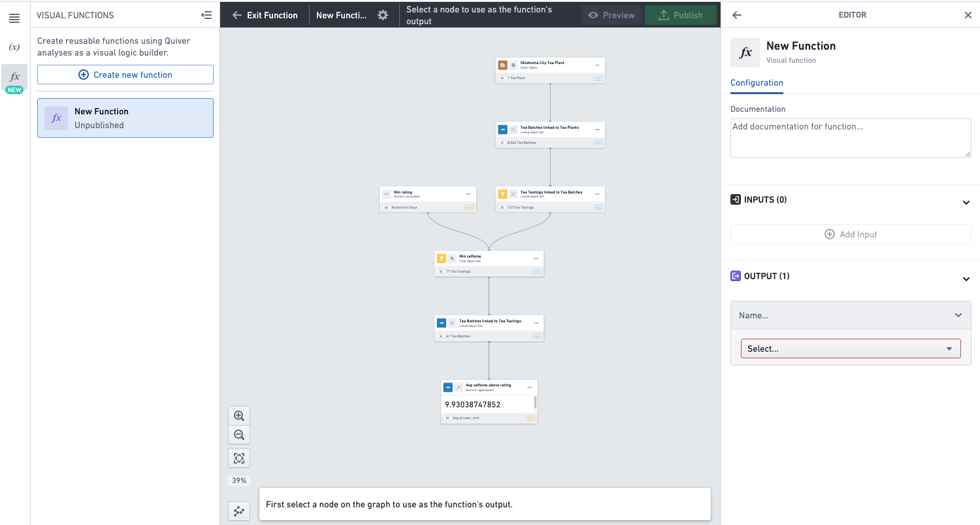Viewport: 980px width, 525px height.
Task: Open the visual functions fx sidebar panel
Action: click(x=14, y=77)
